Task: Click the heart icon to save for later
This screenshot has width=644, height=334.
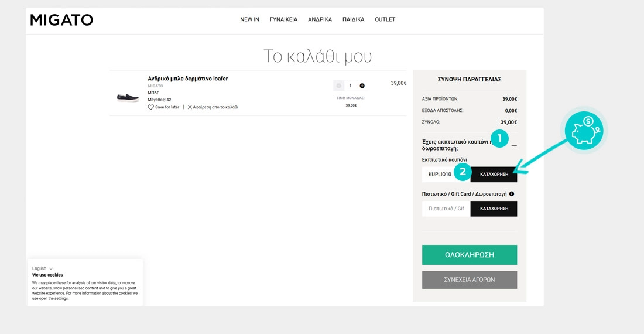Action: click(x=150, y=107)
